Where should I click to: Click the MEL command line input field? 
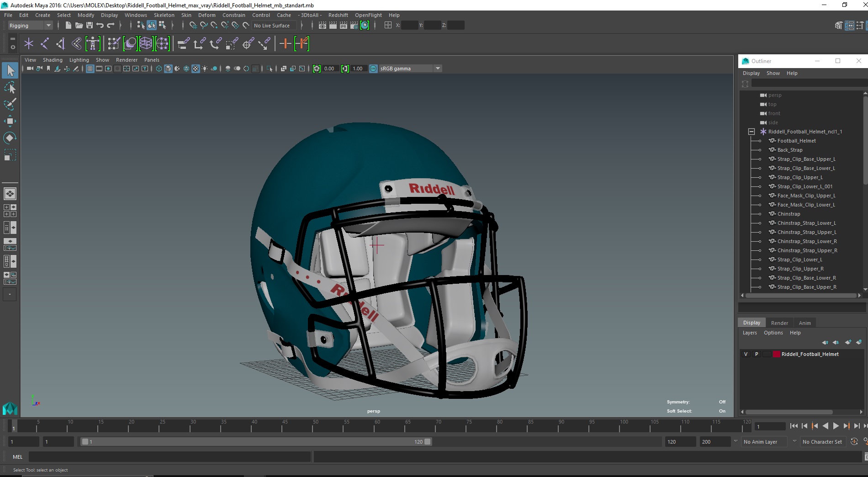(x=170, y=456)
